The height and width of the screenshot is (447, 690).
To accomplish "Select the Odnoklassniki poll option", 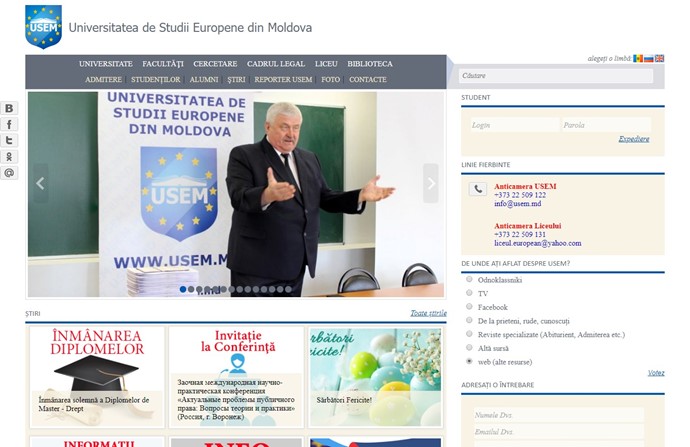I will click(470, 279).
